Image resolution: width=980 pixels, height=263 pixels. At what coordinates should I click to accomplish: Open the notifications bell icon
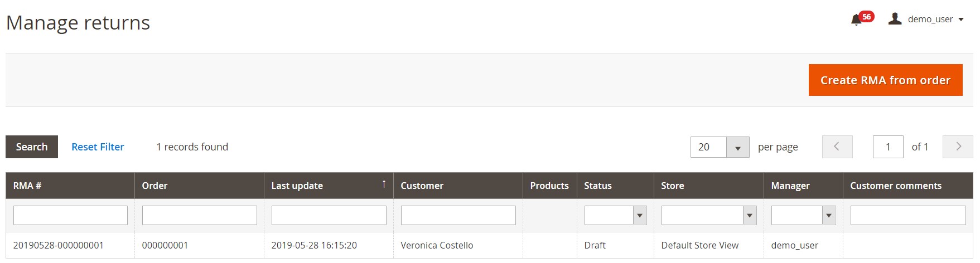click(x=856, y=21)
